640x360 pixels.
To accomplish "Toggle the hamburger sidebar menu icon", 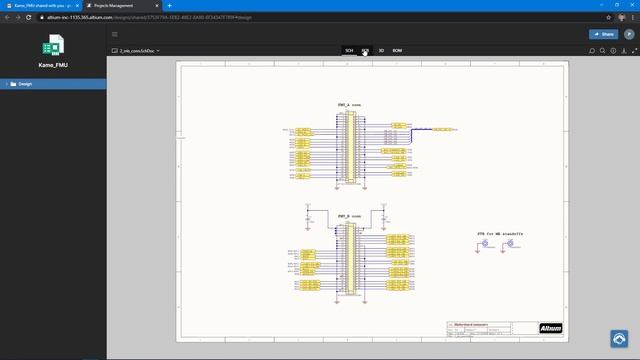I will point(115,34).
